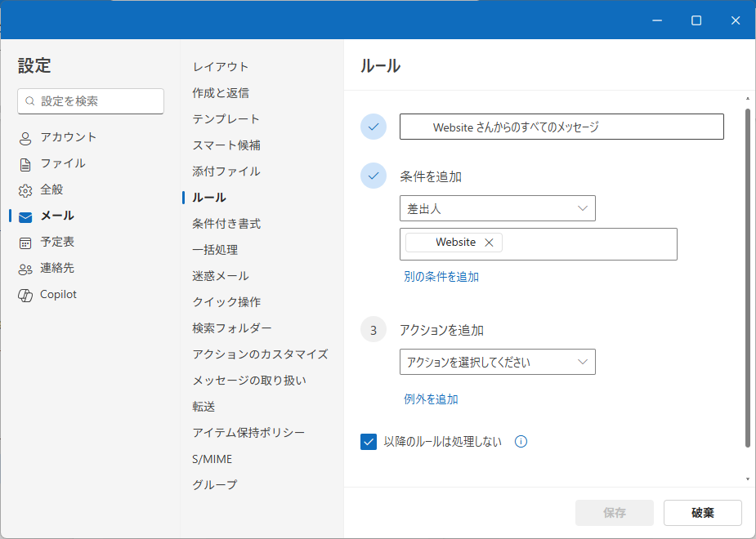756x539 pixels.
Task: Open 予定表 calendar settings icon
Action: pos(24,242)
